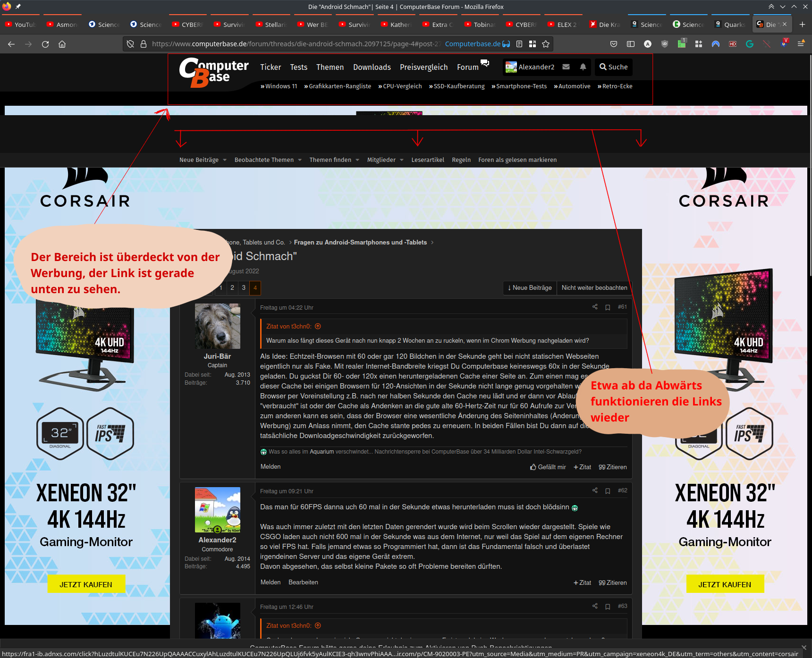
Task: Jump to Neue Beiträge in thread
Action: pyautogui.click(x=530, y=287)
